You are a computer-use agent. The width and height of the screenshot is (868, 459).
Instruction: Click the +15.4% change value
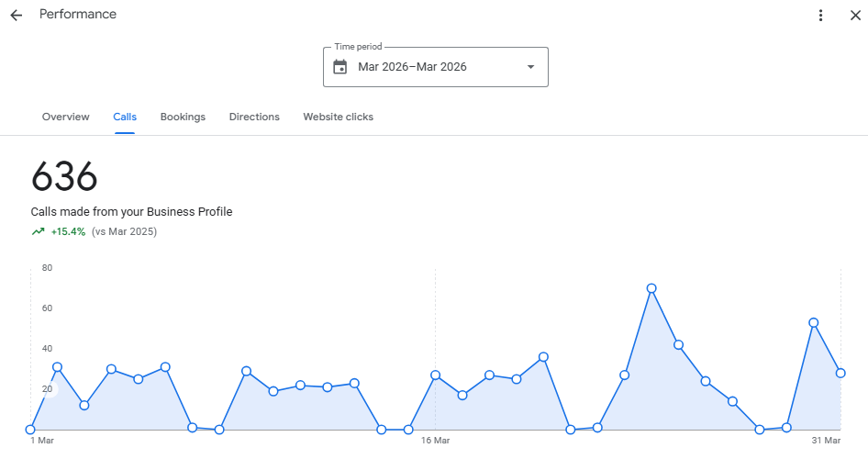click(x=68, y=231)
